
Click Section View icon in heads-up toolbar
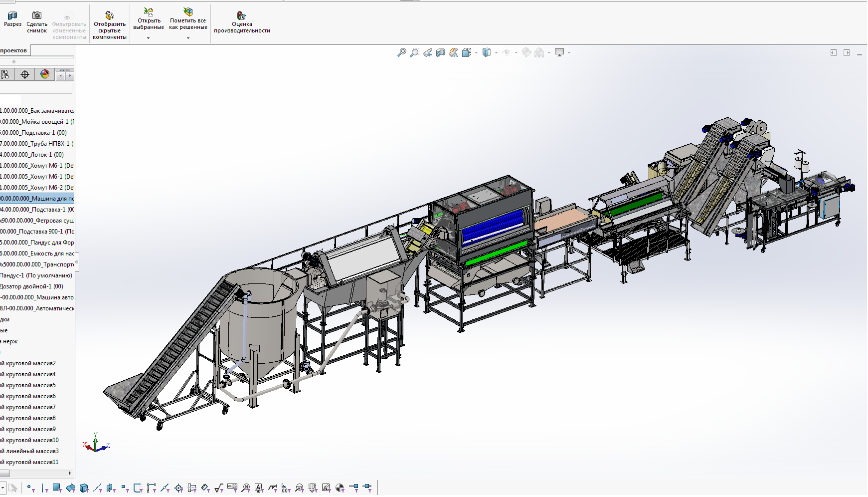tap(441, 52)
